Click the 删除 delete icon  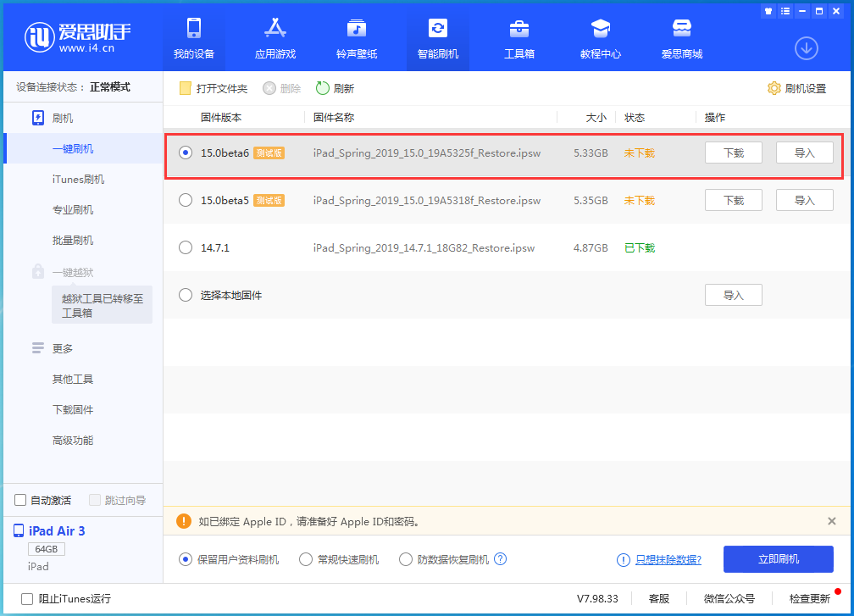coord(269,88)
